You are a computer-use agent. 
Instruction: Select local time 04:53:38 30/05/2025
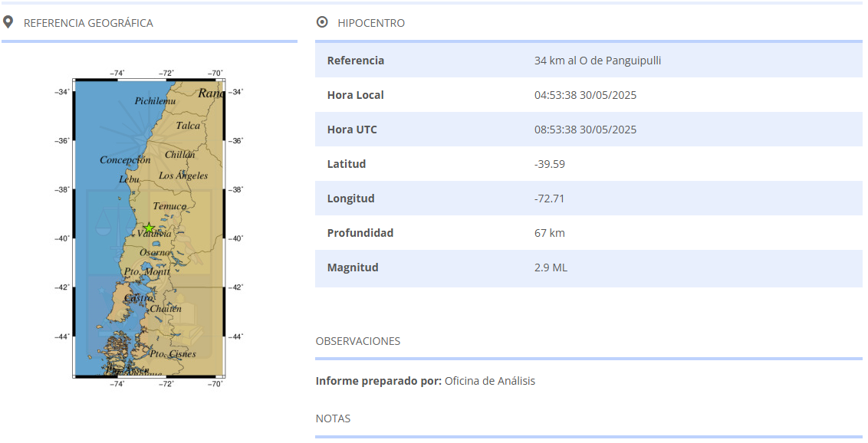pos(585,94)
